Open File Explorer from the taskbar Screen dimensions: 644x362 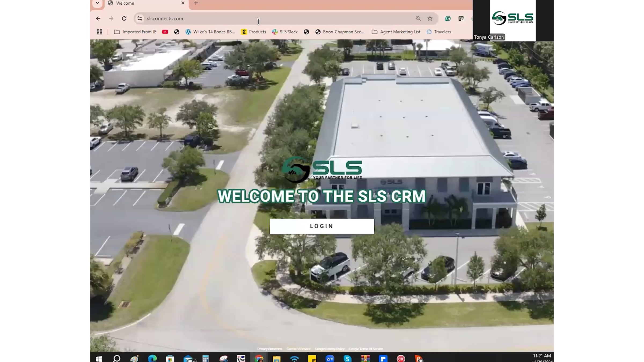coord(276,358)
